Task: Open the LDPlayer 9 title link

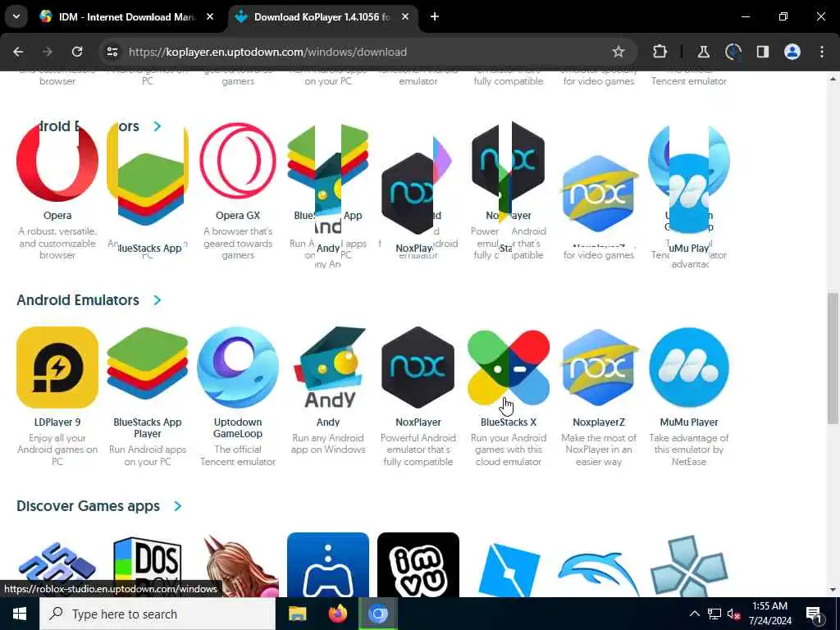Action: pyautogui.click(x=57, y=422)
